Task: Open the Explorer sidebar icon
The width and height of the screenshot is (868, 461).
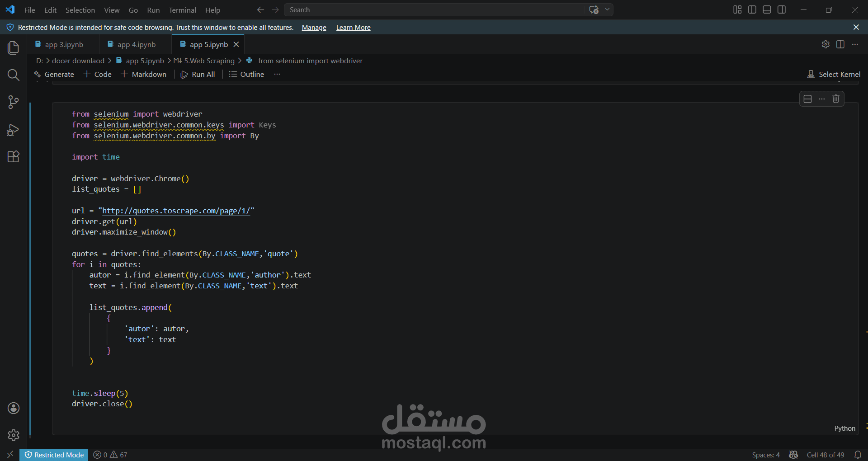Action: point(13,48)
